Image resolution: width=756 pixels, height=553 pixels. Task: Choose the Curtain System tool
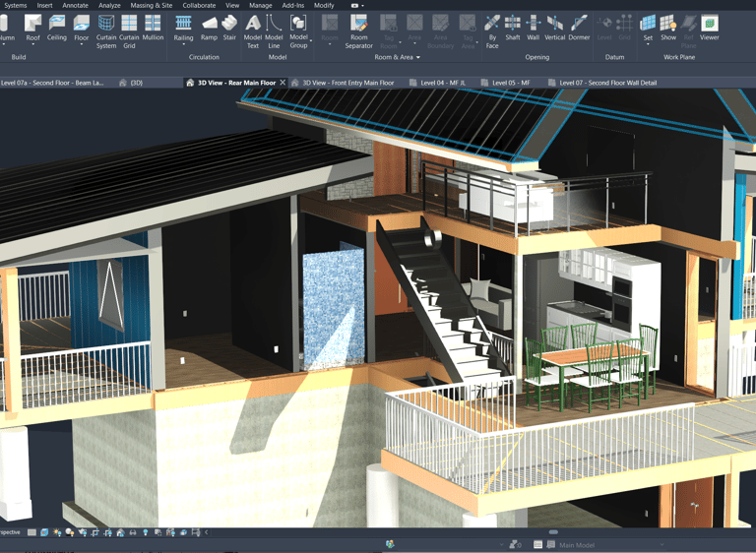(x=106, y=31)
